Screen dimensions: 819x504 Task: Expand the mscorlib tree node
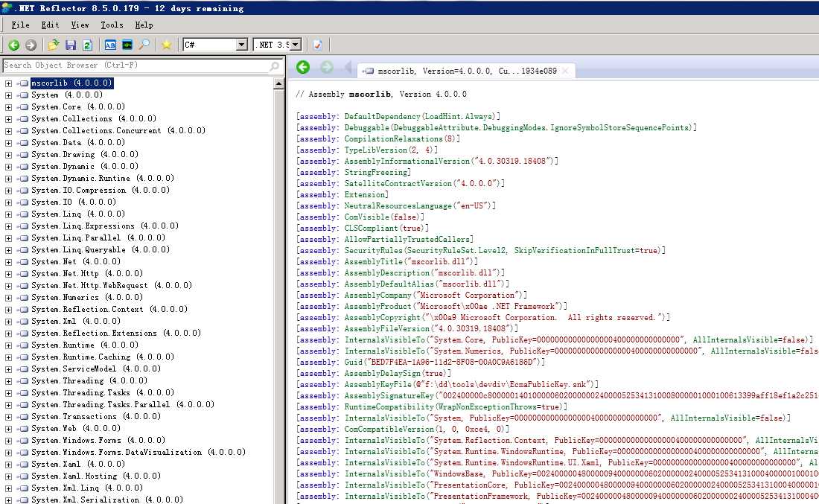click(8, 83)
